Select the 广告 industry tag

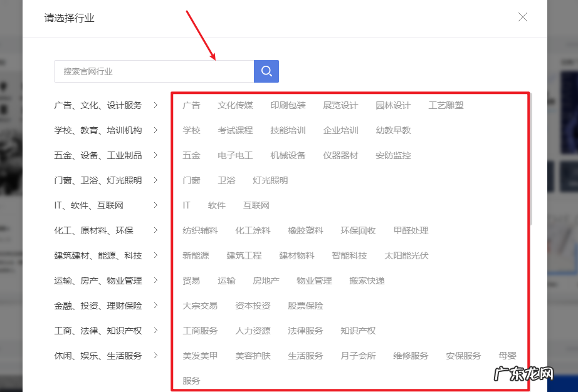pyautogui.click(x=191, y=105)
